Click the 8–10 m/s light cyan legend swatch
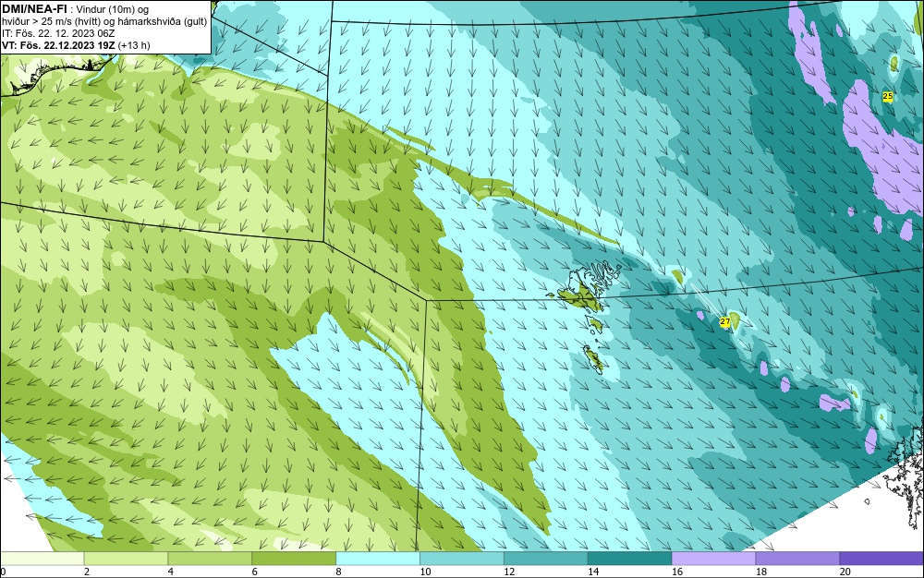Image resolution: width=924 pixels, height=578 pixels. [378, 559]
